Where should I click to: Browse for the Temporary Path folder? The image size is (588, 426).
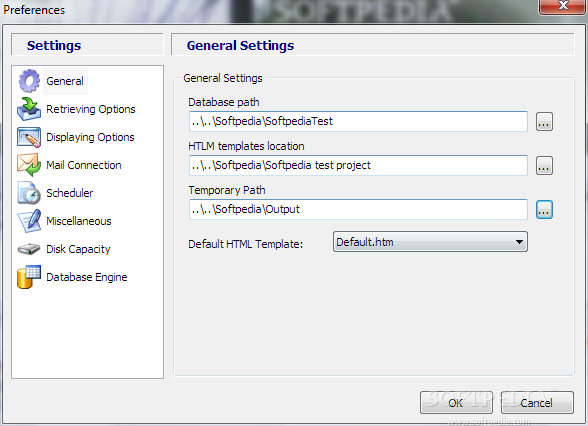click(544, 209)
